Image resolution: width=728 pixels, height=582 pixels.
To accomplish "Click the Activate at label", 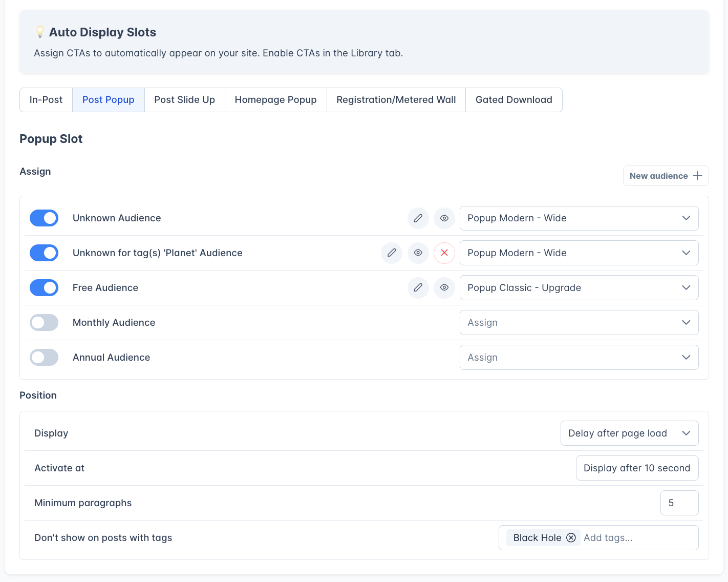I will (x=59, y=468).
